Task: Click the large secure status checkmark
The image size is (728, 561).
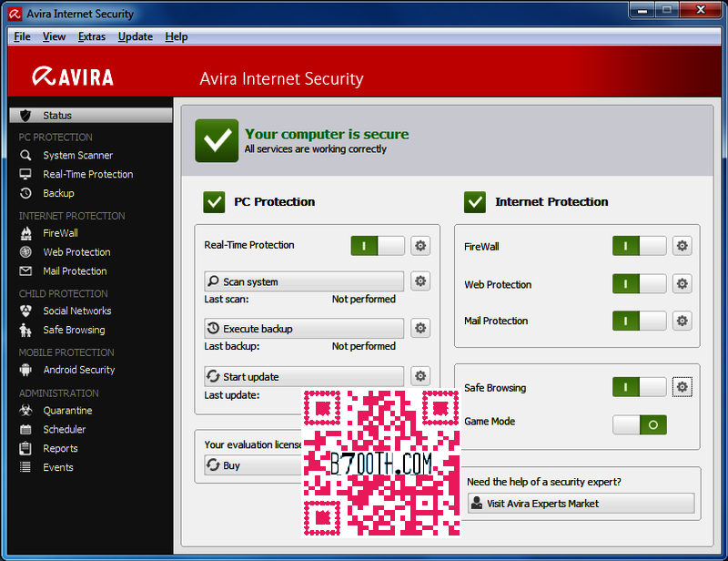Action: (x=217, y=141)
